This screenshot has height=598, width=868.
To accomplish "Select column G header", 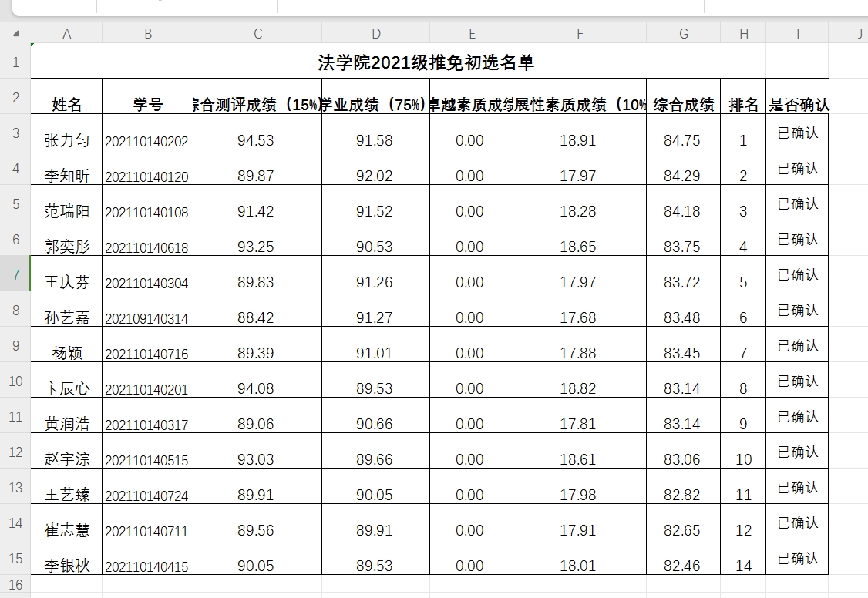I will 683,34.
